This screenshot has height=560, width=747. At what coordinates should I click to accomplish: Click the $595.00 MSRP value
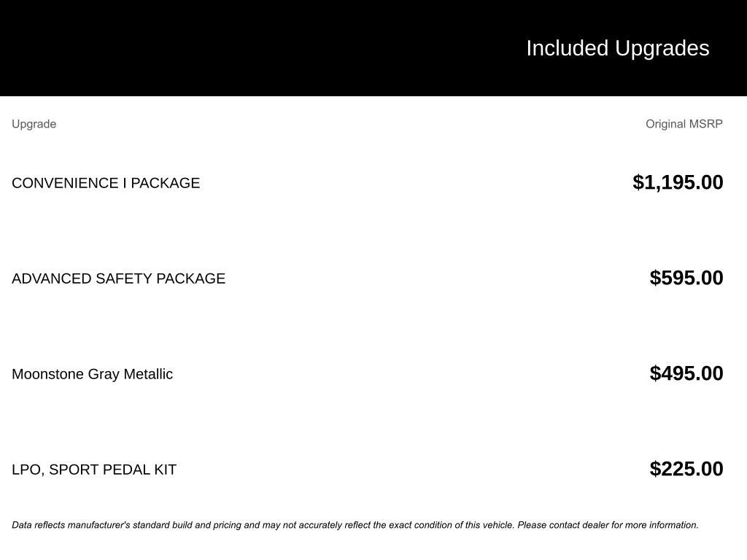click(686, 278)
